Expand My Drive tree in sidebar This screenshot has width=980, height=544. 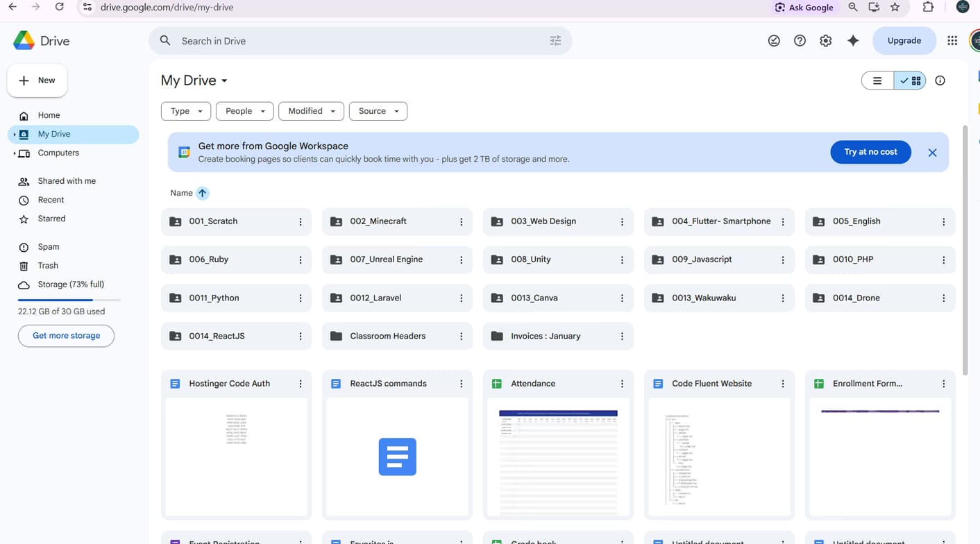[x=15, y=135]
